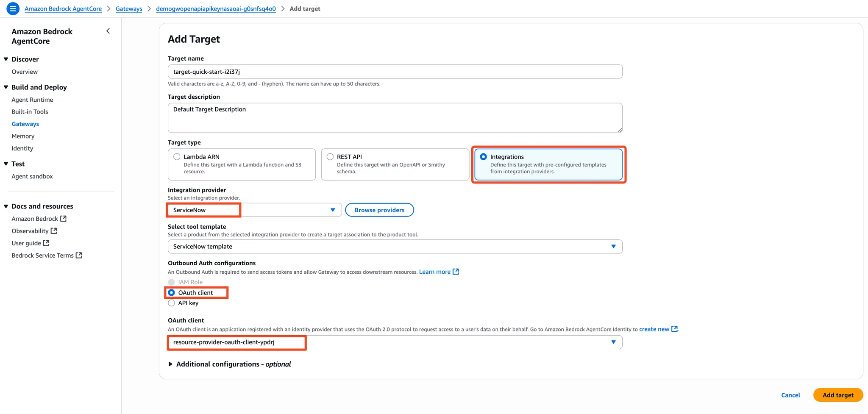This screenshot has height=414, width=868.
Task: Click the external link icon beside Observability
Action: (x=54, y=231)
